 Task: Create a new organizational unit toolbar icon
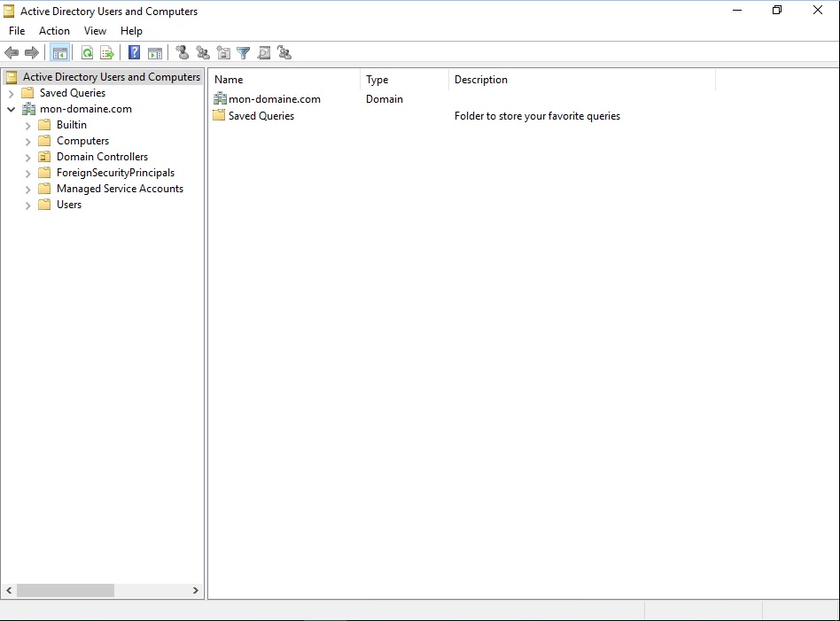tap(223, 52)
